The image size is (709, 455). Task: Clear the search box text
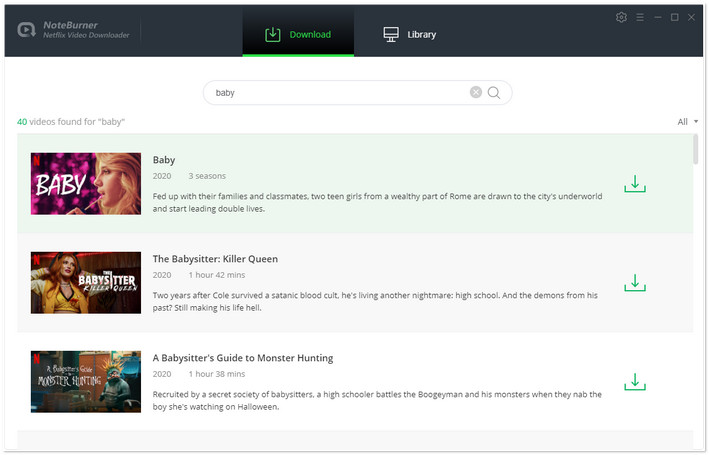476,92
